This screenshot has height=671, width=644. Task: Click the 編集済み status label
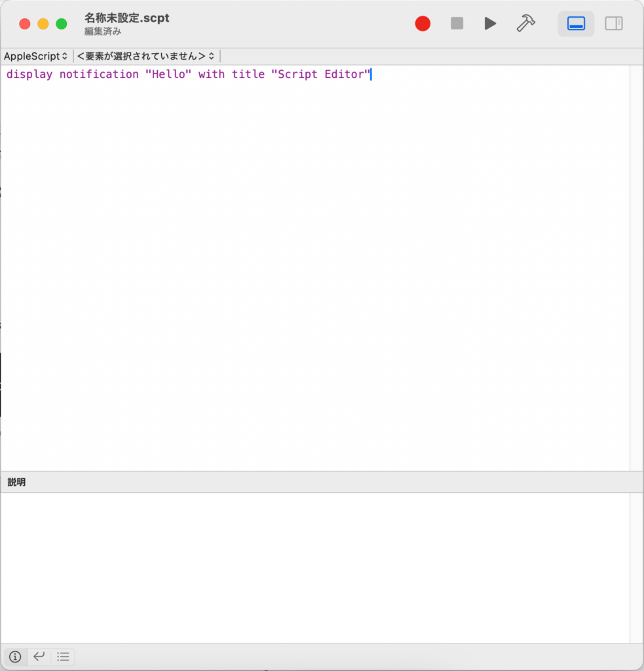click(102, 31)
